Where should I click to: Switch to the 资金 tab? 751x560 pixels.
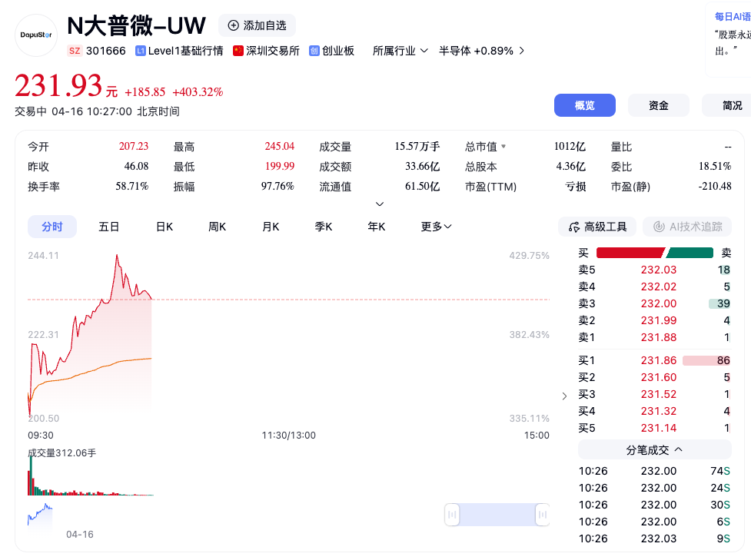coord(658,105)
